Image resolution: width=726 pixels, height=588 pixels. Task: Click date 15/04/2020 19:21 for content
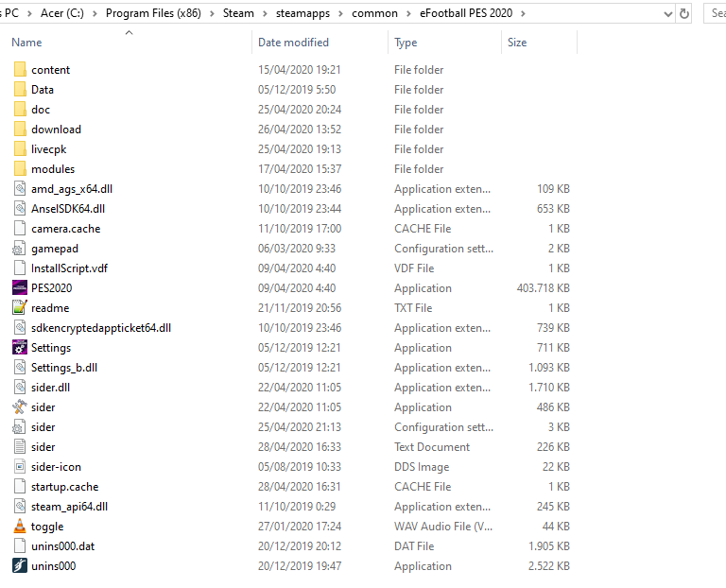click(300, 69)
